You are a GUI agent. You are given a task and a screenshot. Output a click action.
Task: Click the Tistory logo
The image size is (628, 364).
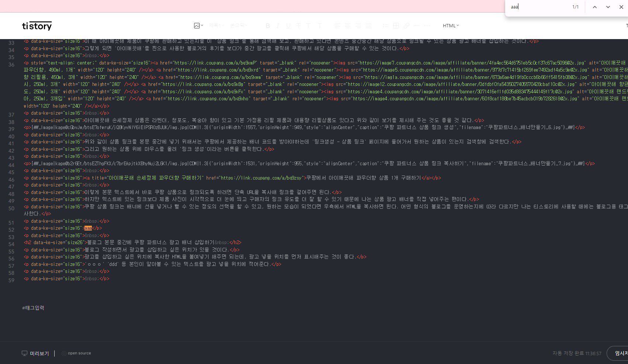[37, 26]
